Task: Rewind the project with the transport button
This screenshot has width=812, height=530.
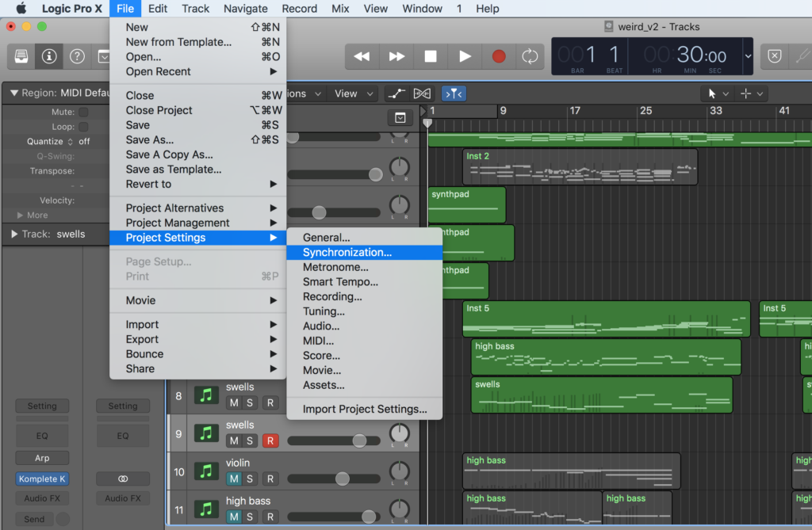Action: pyautogui.click(x=362, y=56)
